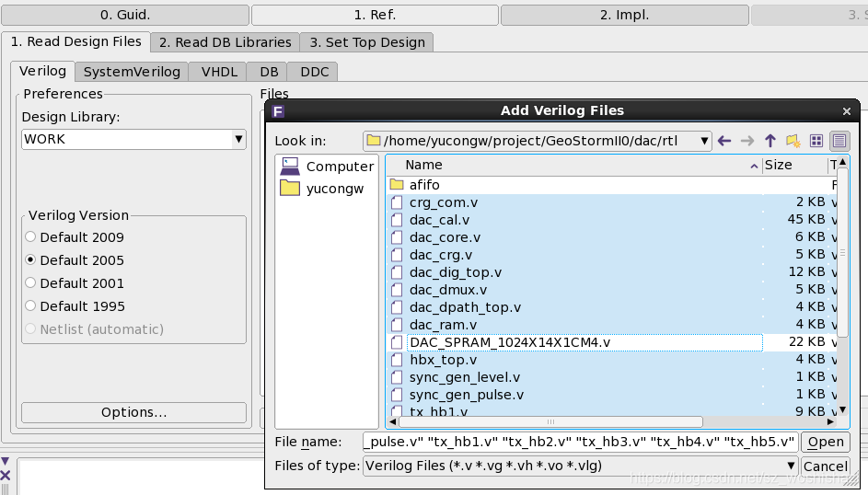The height and width of the screenshot is (495, 868).
Task: Go forward using the right arrow icon
Action: point(746,141)
